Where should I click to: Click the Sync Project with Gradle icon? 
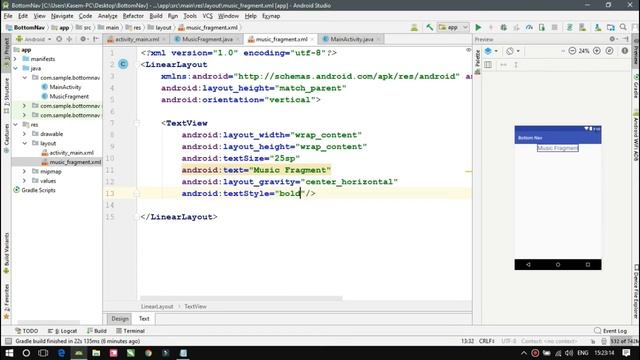click(x=569, y=27)
